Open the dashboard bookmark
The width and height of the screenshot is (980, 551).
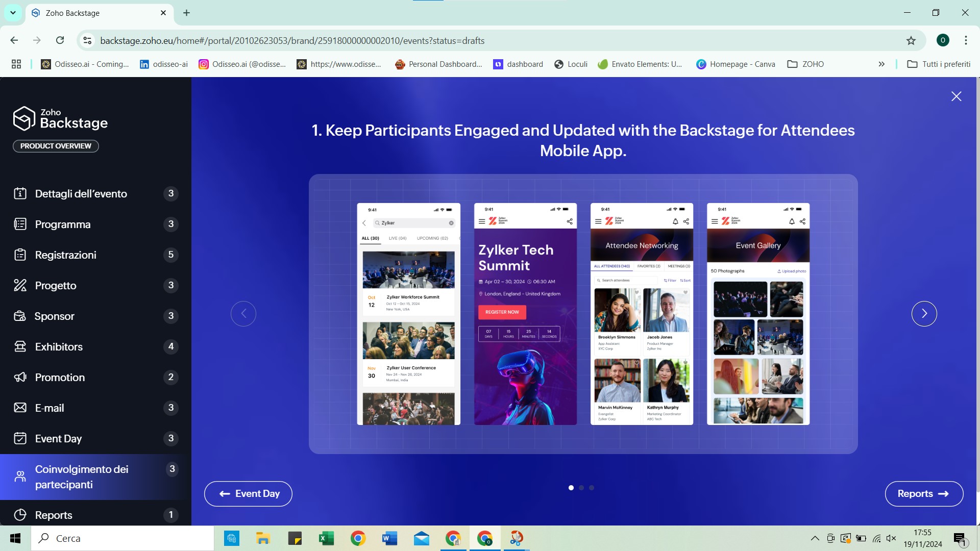tap(518, 64)
